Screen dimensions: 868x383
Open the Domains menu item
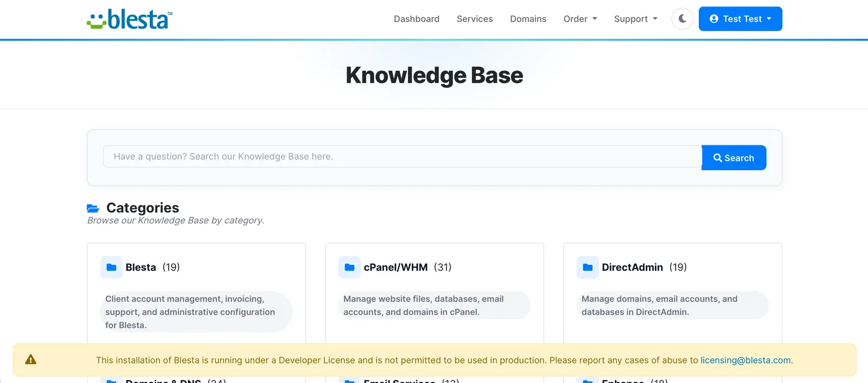pyautogui.click(x=528, y=19)
